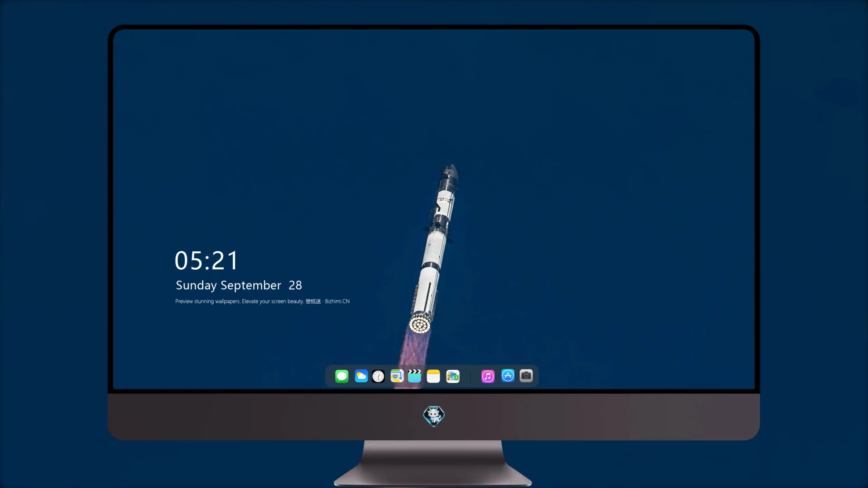Open the Clock app in the dock
The height and width of the screenshot is (488, 868).
point(378,376)
